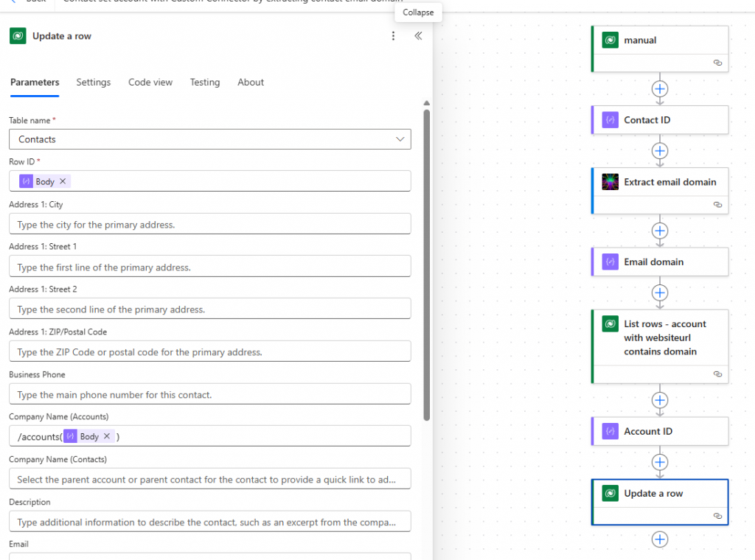This screenshot has width=755, height=560.
Task: Open the Code view tab
Action: coord(150,83)
